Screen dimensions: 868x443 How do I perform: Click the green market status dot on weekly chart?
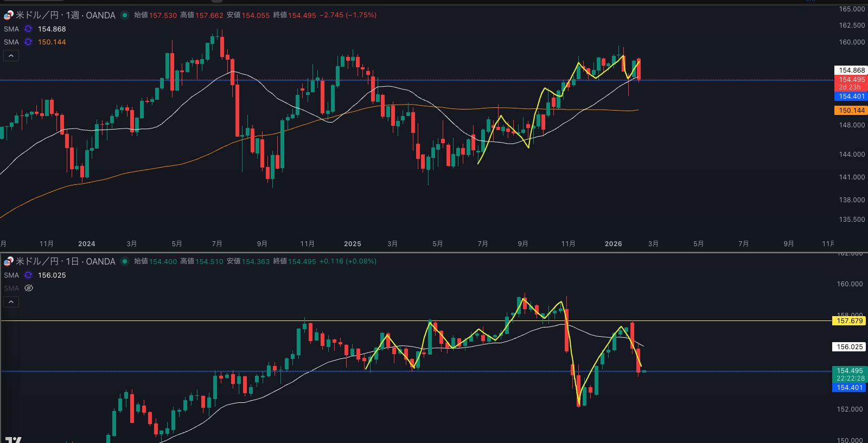125,15
